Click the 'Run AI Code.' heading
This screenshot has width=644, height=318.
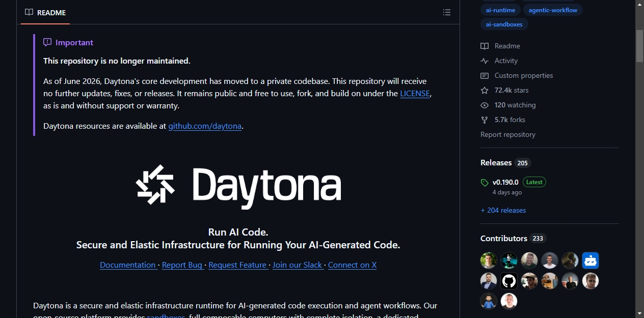[238, 233]
